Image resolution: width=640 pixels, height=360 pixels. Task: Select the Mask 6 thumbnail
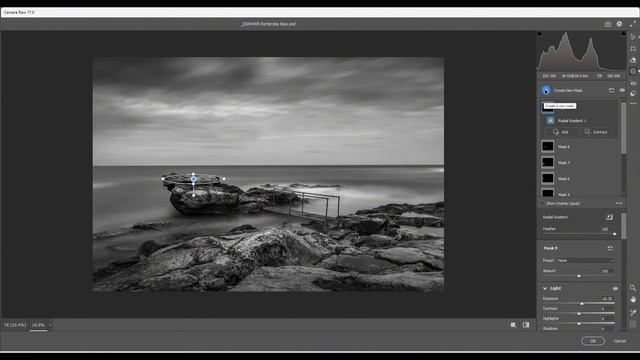click(x=547, y=178)
